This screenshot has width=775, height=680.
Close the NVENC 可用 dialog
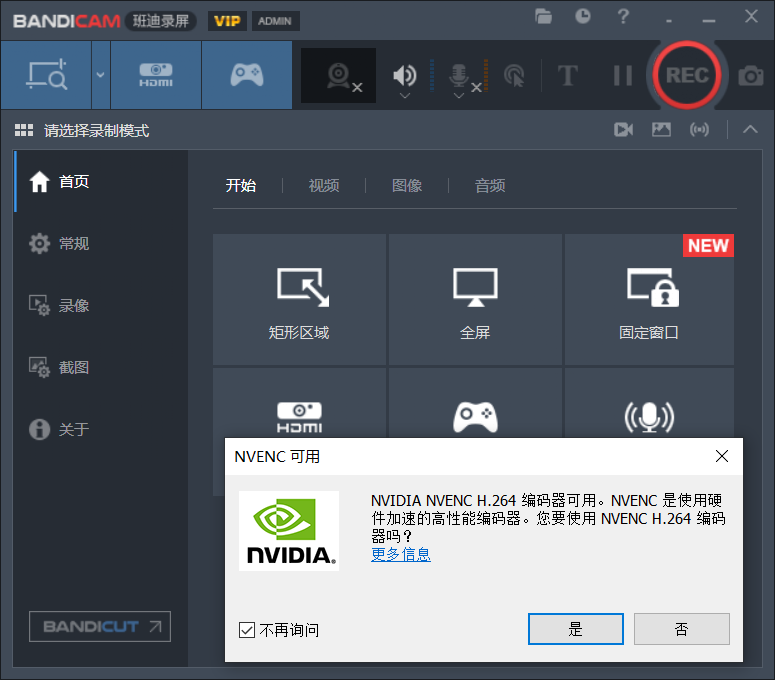tap(722, 456)
